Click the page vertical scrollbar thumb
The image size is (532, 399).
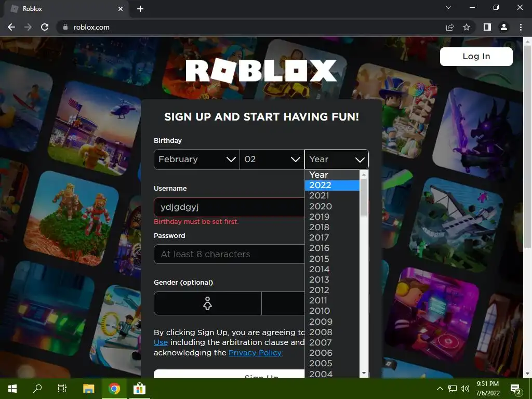pyautogui.click(x=528, y=146)
